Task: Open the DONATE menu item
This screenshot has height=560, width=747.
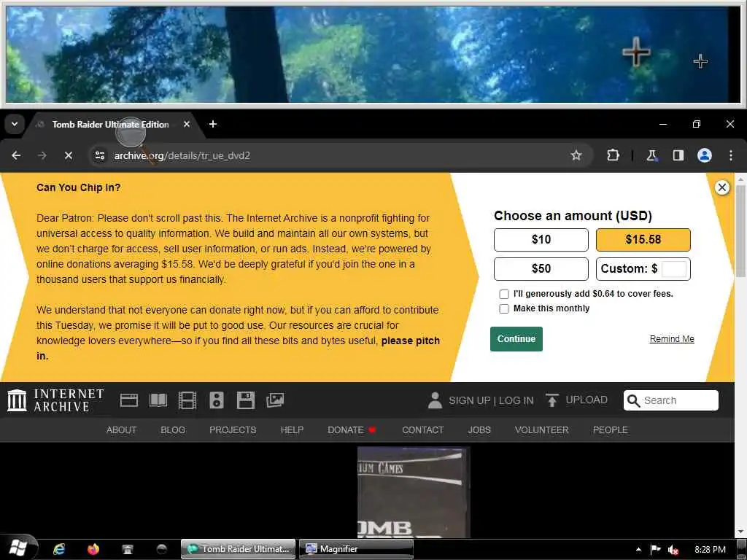Action: coord(352,430)
